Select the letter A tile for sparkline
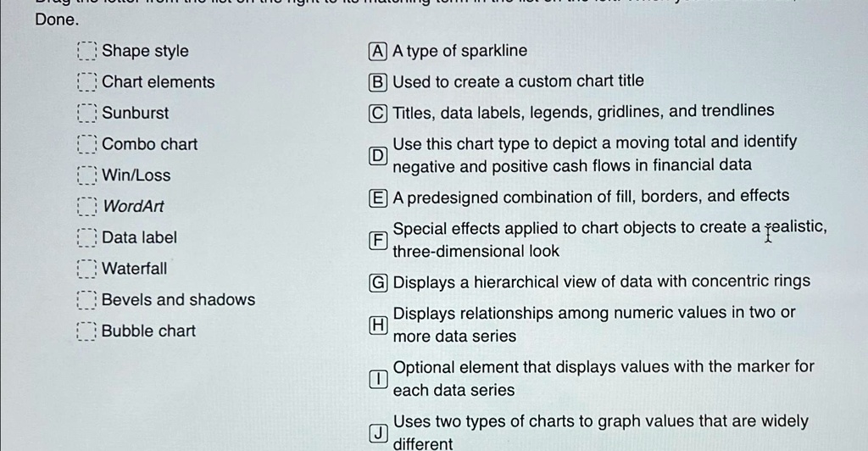 [377, 52]
